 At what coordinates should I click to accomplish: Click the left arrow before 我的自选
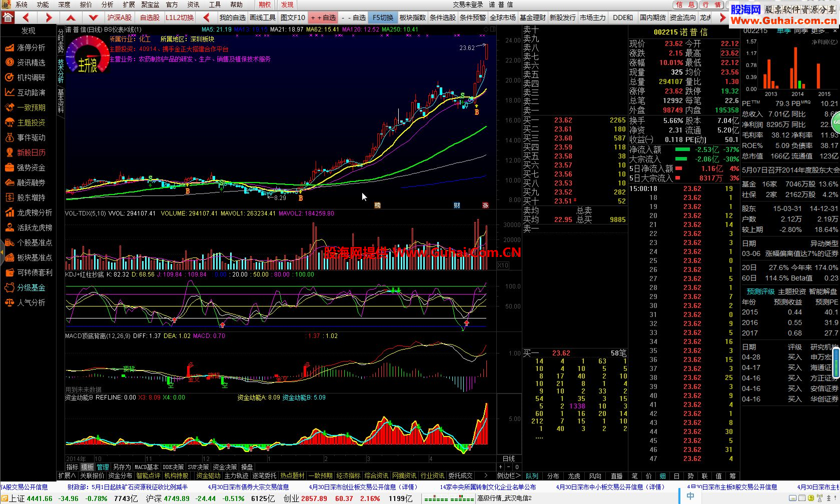(206, 17)
